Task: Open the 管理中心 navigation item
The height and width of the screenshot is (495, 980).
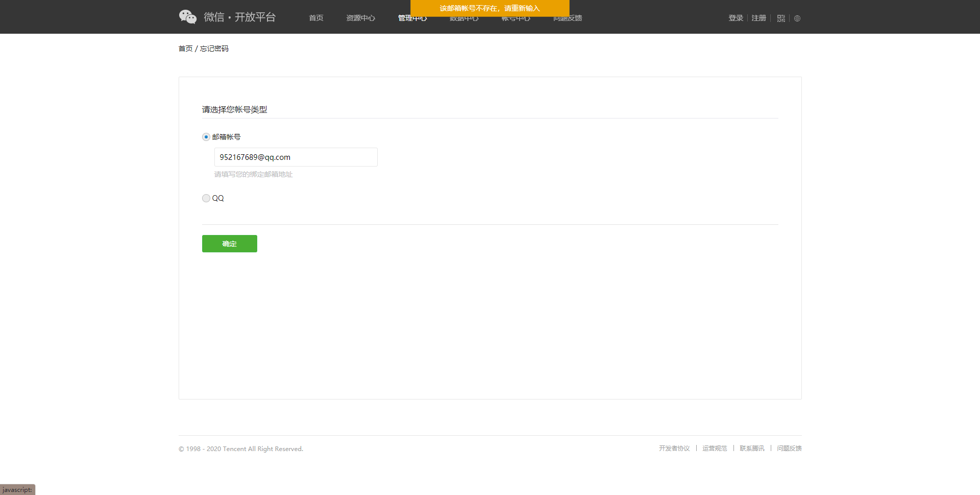Action: coord(412,18)
